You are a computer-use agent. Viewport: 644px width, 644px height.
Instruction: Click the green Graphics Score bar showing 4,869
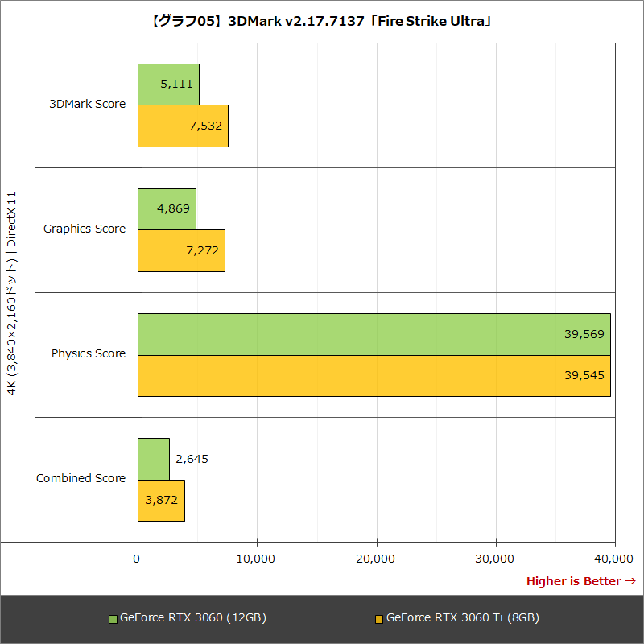point(167,208)
